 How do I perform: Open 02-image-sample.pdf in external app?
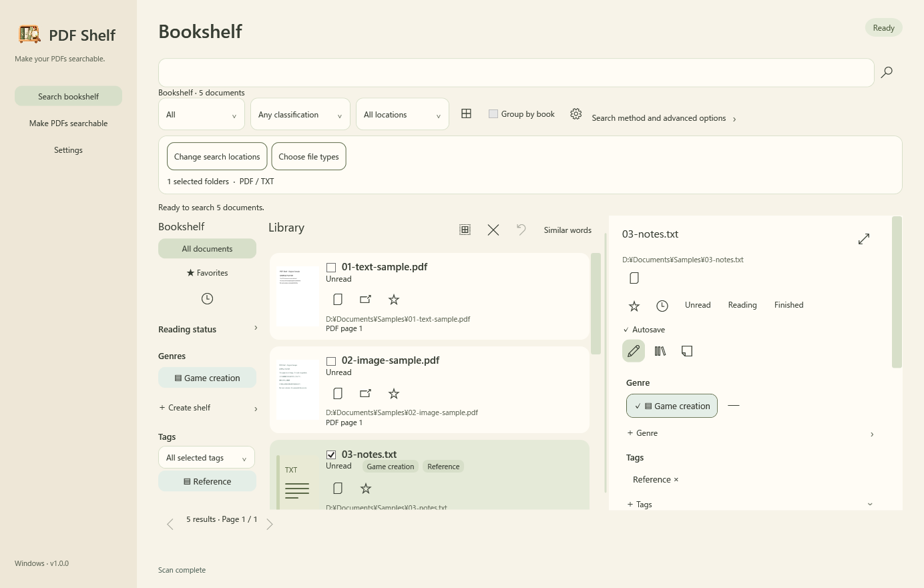(x=365, y=394)
